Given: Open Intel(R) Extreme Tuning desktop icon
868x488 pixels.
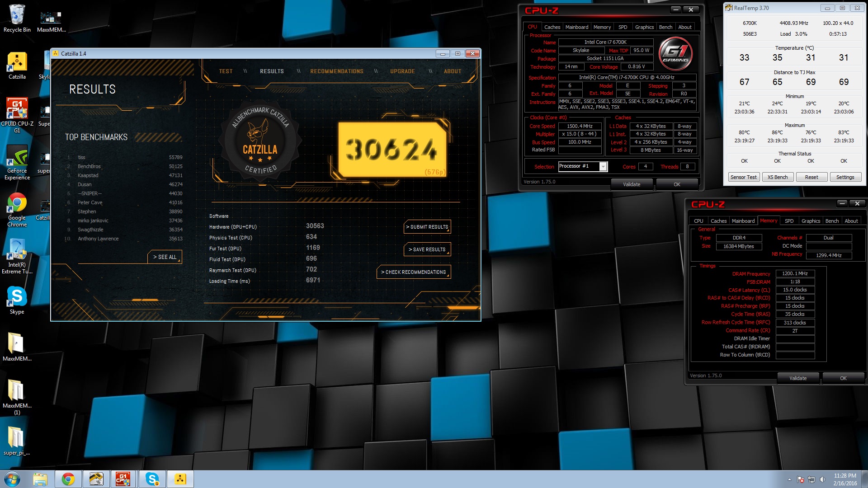Looking at the screenshot, I should click(x=17, y=257).
